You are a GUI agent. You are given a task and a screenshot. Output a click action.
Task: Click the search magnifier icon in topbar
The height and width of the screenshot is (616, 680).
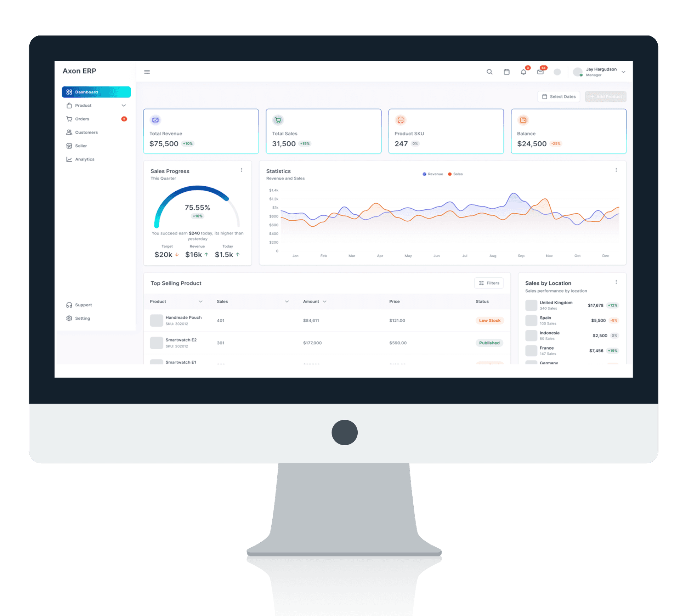[489, 72]
